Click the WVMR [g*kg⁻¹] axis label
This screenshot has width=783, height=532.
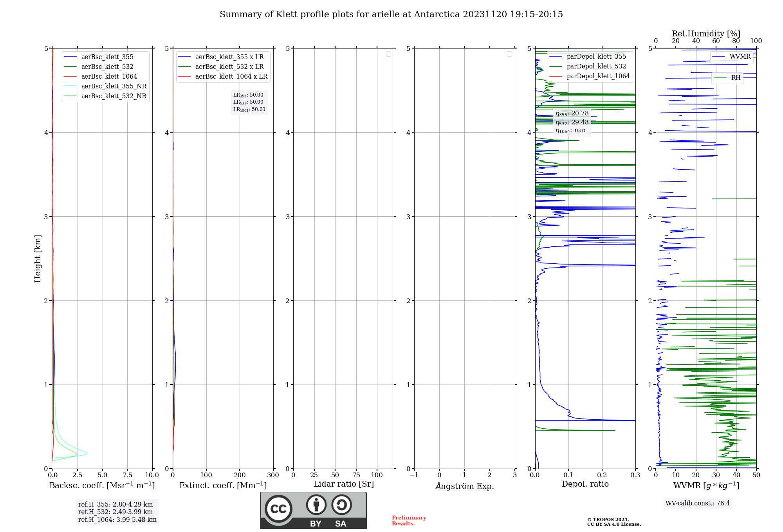click(x=706, y=485)
